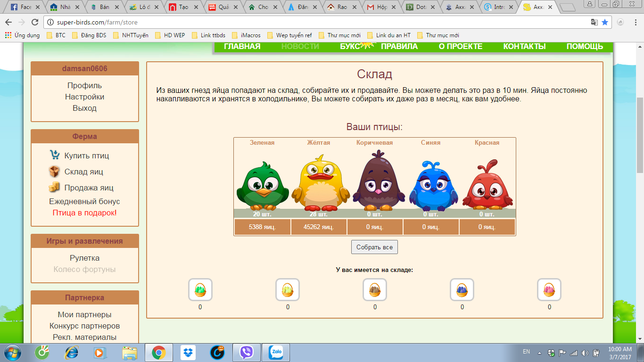Image resolution: width=644 pixels, height=362 pixels.
Task: Go back with the browser back arrow
Action: [8, 22]
